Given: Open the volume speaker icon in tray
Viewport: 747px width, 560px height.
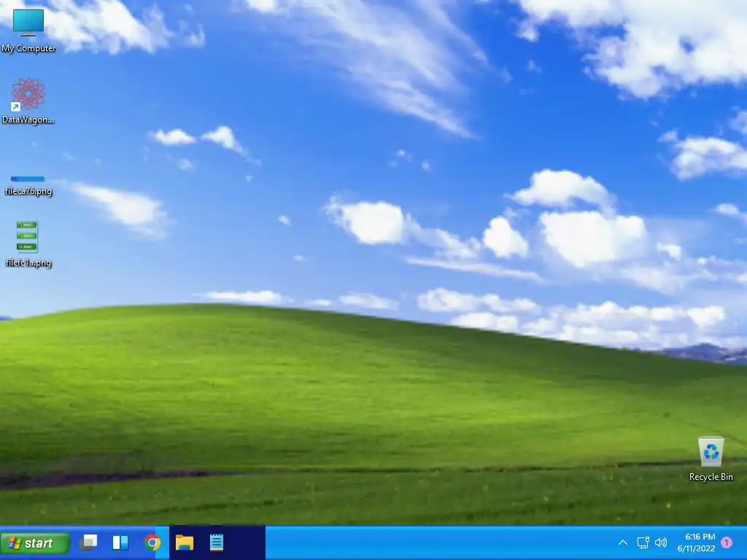Looking at the screenshot, I should [661, 542].
